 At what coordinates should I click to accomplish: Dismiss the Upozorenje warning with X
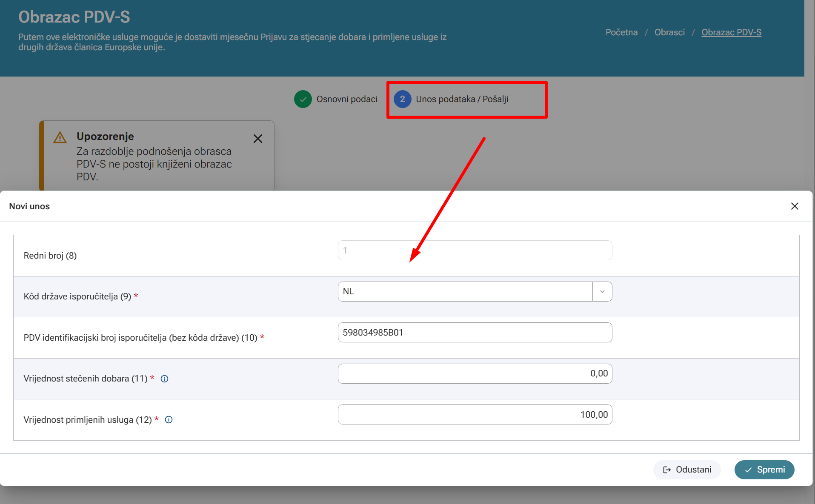pyautogui.click(x=258, y=139)
